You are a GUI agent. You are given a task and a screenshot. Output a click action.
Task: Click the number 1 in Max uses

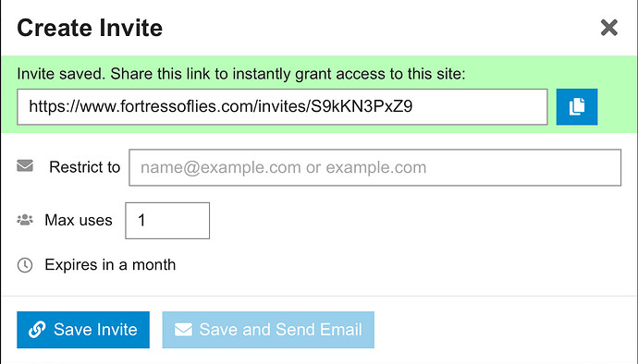pyautogui.click(x=141, y=221)
